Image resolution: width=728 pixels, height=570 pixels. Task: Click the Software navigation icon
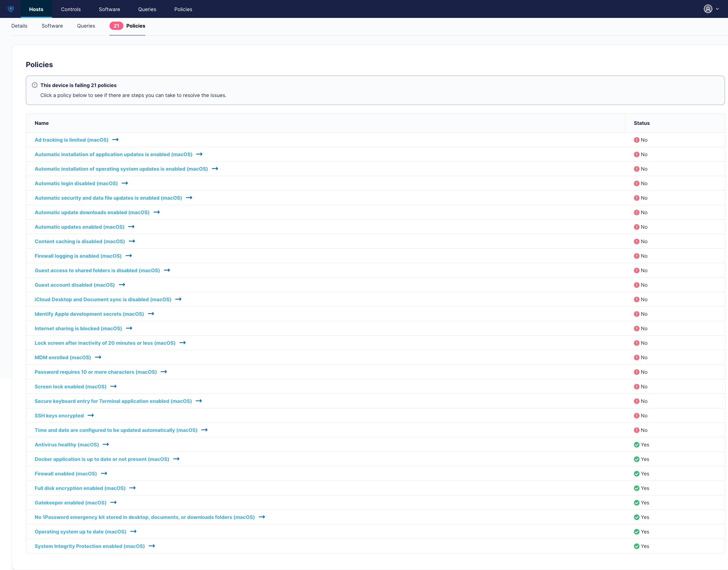pos(109,9)
